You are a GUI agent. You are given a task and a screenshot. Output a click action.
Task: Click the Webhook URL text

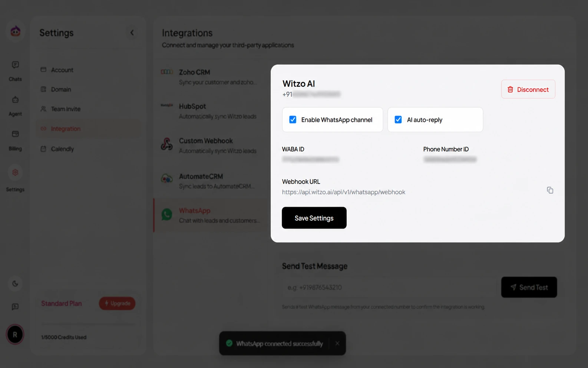[344, 192]
